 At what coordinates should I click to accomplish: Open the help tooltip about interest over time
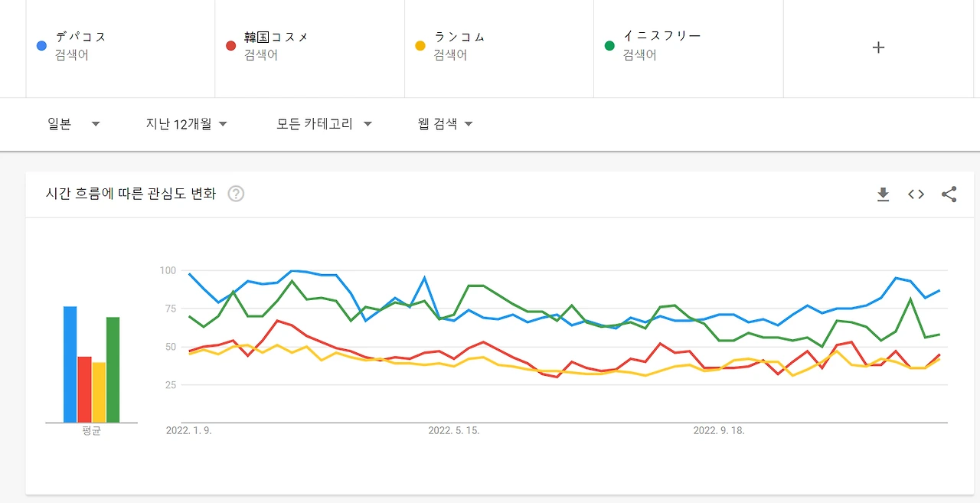pyautogui.click(x=236, y=194)
